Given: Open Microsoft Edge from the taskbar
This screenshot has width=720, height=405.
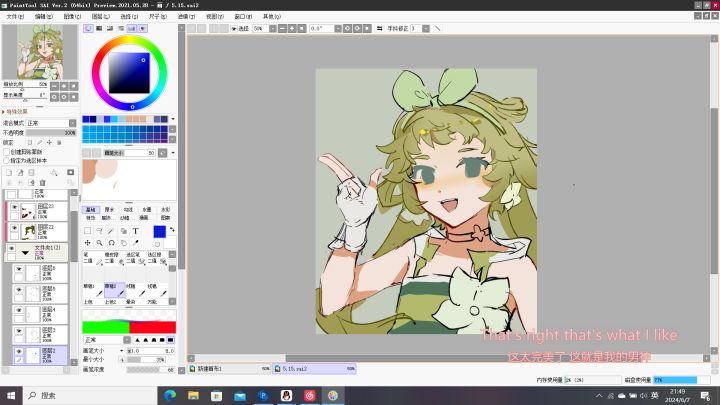Looking at the screenshot, I should (170, 395).
